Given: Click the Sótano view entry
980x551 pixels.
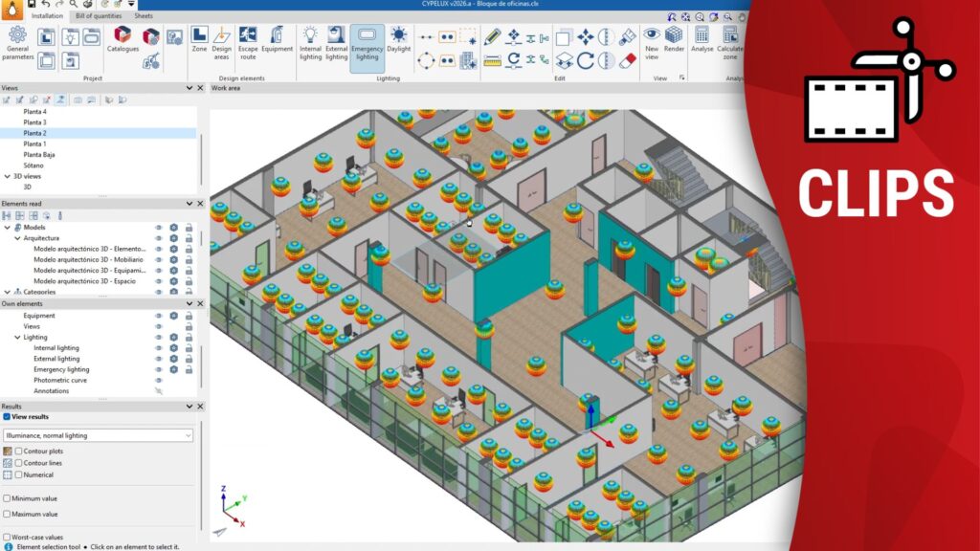Looking at the screenshot, I should [33, 165].
